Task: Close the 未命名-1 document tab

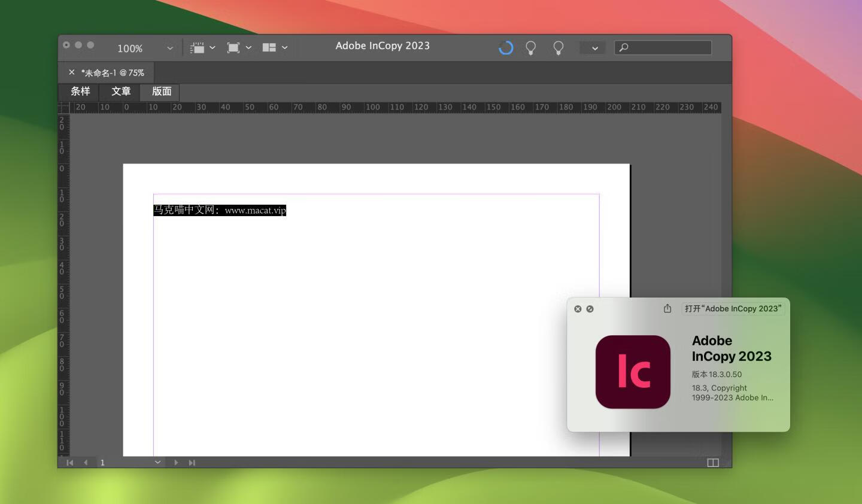Action: tap(72, 72)
